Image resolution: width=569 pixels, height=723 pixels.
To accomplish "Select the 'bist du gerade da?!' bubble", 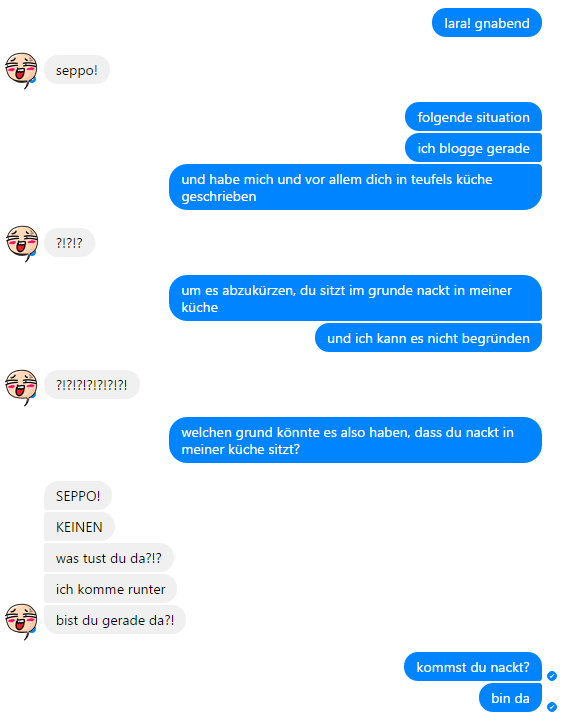I will pos(115,620).
